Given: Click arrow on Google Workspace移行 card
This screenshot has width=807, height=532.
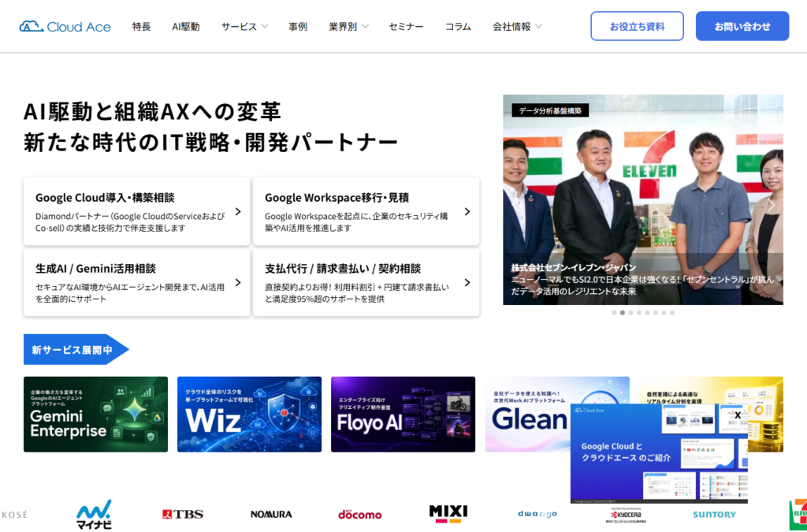Looking at the screenshot, I should [x=467, y=211].
